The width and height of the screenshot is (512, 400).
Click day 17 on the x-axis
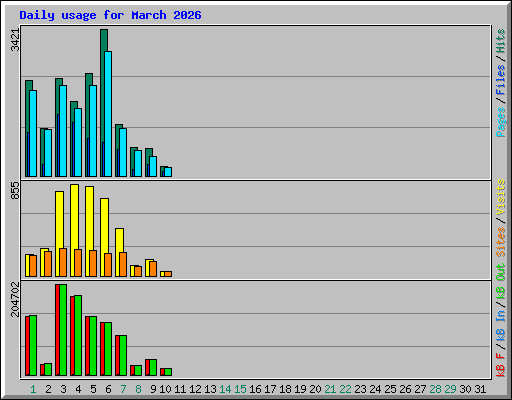pos(270,389)
